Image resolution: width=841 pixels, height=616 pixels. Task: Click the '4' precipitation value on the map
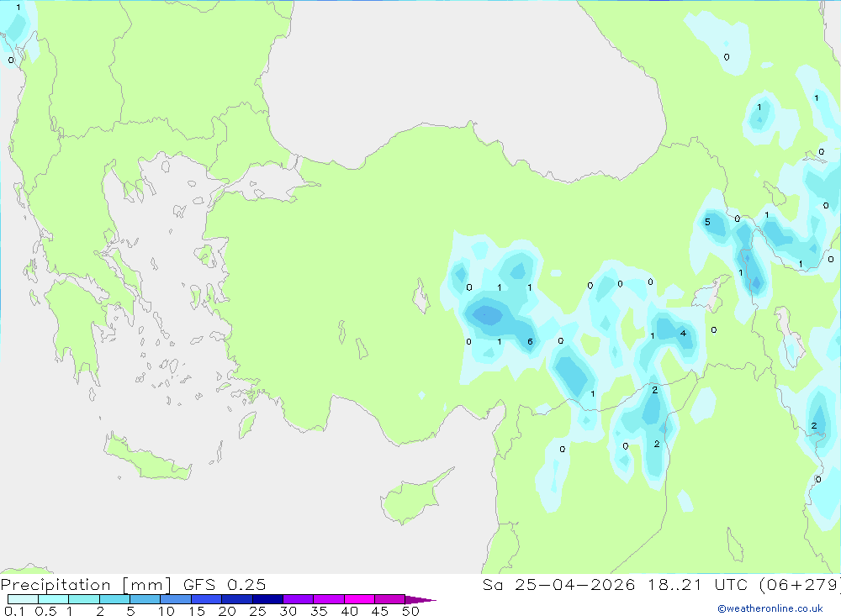pos(683,334)
